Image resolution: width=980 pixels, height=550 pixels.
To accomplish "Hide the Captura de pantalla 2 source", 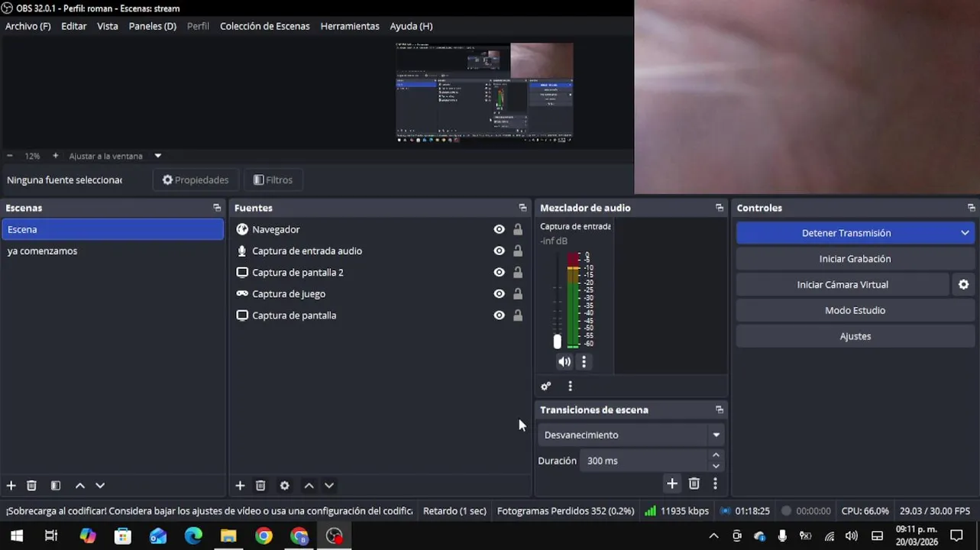I will pyautogui.click(x=499, y=272).
